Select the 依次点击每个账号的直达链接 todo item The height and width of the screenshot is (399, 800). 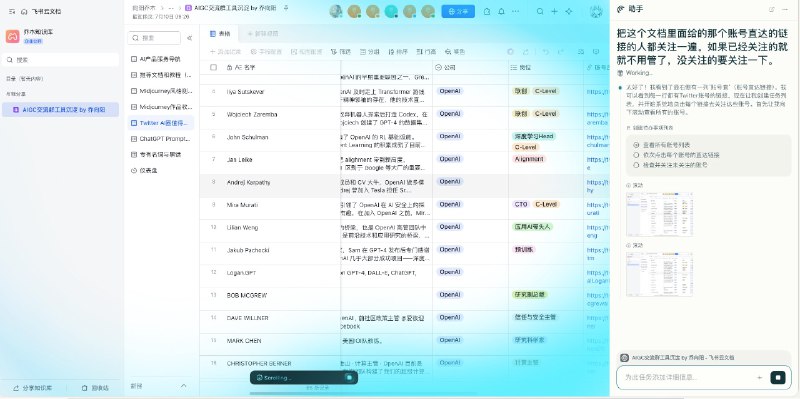pyautogui.click(x=676, y=155)
